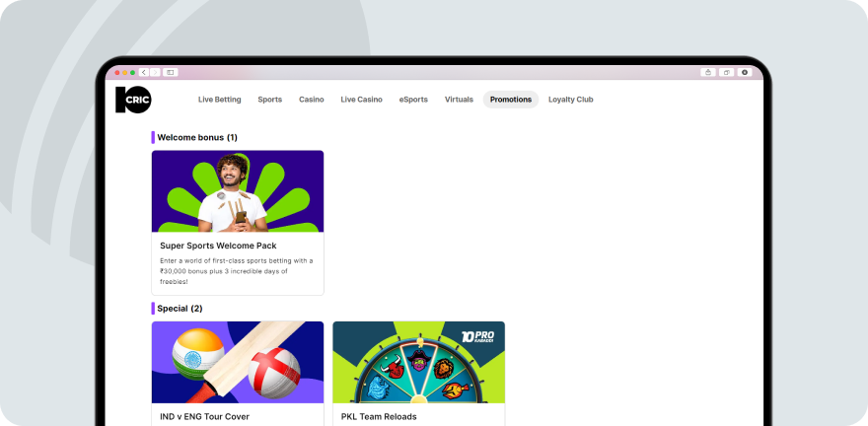Click the 10CRIC logo
Viewport: 868px width, 426px height.
point(133,100)
